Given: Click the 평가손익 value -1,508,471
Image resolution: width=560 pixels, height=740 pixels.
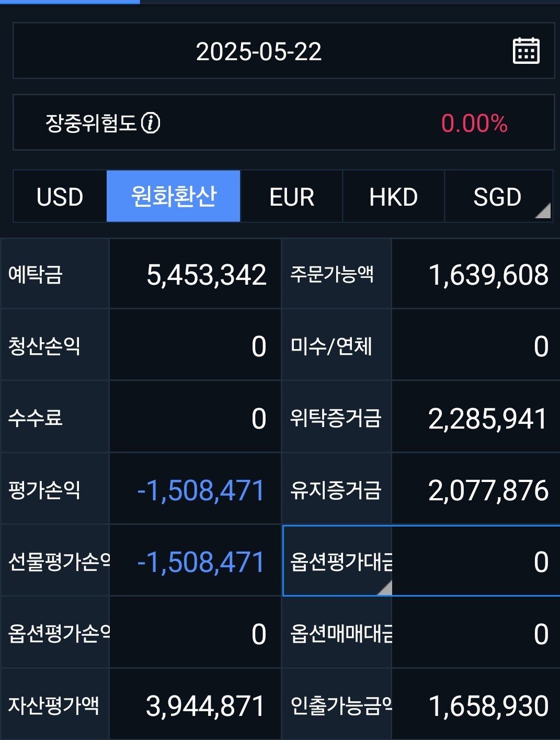Looking at the screenshot, I should pos(201,490).
